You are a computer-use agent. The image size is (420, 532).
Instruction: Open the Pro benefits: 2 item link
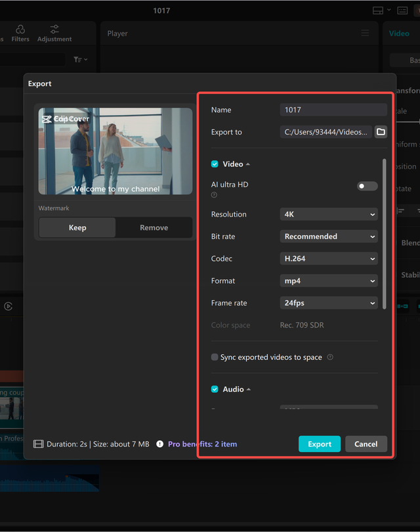pyautogui.click(x=202, y=444)
